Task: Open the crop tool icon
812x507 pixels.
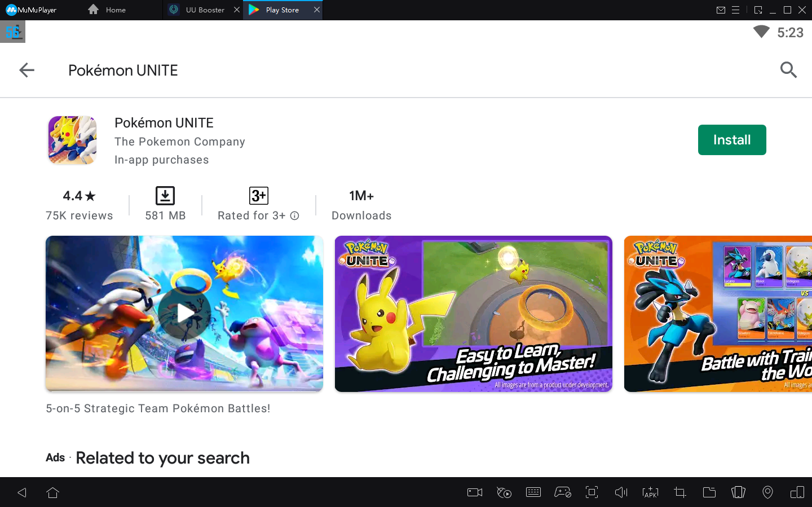Action: pyautogui.click(x=680, y=492)
